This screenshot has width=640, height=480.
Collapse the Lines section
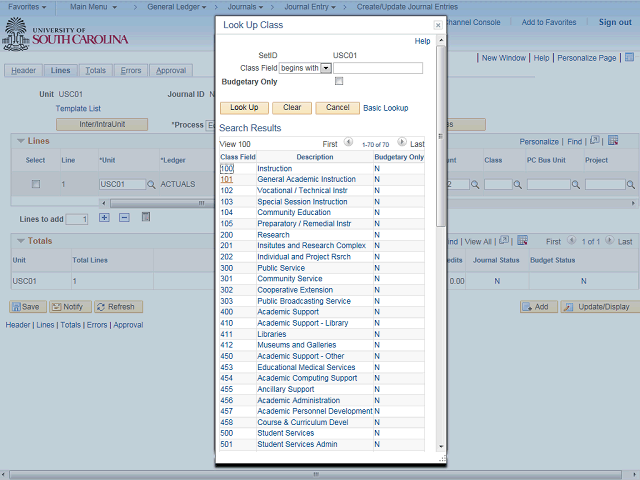tap(20, 141)
